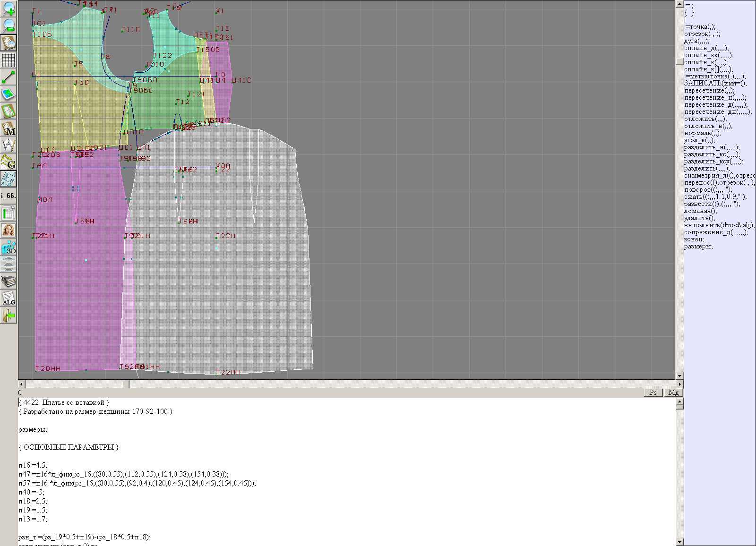Click the canvas vertical scrollbar down arrow
Viewport: 756px width, 546px height.
pos(679,376)
